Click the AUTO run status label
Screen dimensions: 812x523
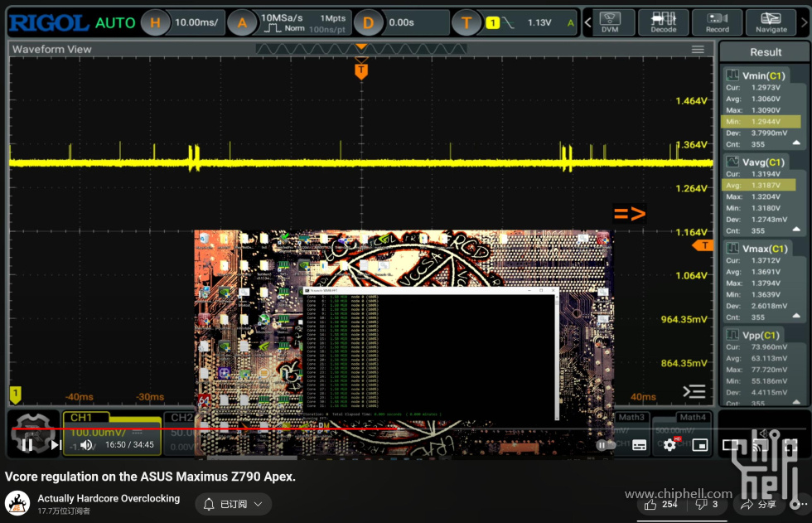point(115,22)
